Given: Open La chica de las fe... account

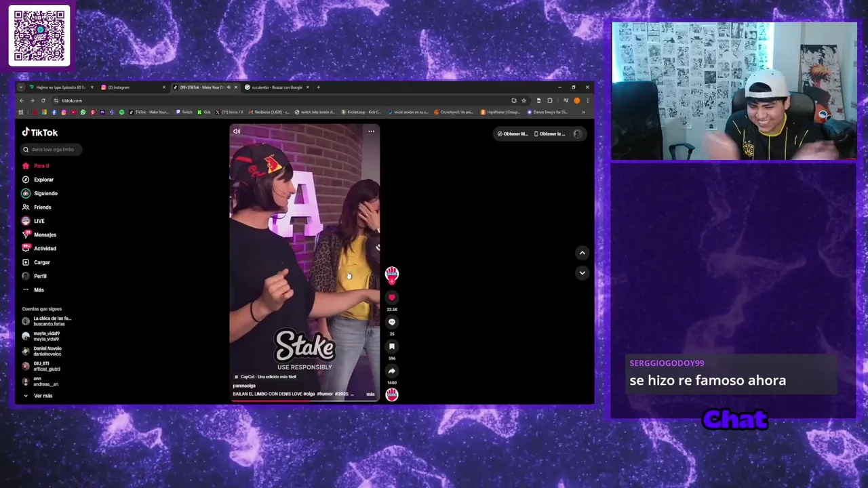Looking at the screenshot, I should coord(47,321).
